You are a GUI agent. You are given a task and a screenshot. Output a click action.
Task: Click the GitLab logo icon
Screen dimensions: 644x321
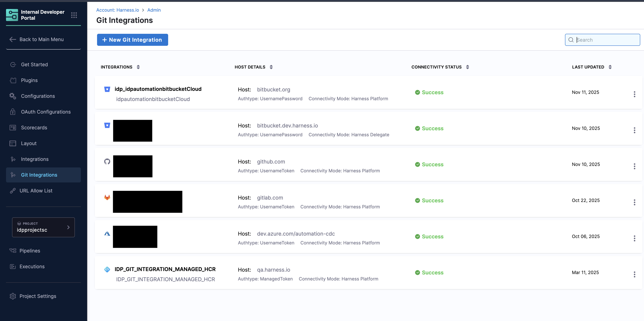(107, 197)
